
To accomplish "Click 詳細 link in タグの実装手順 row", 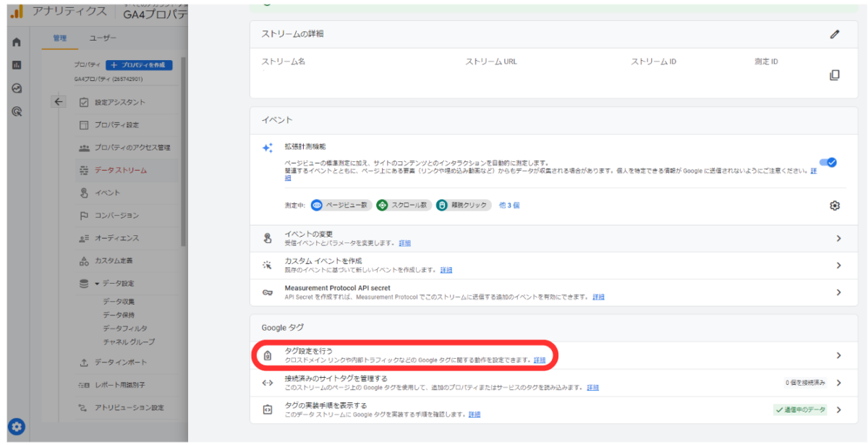I will (x=475, y=415).
